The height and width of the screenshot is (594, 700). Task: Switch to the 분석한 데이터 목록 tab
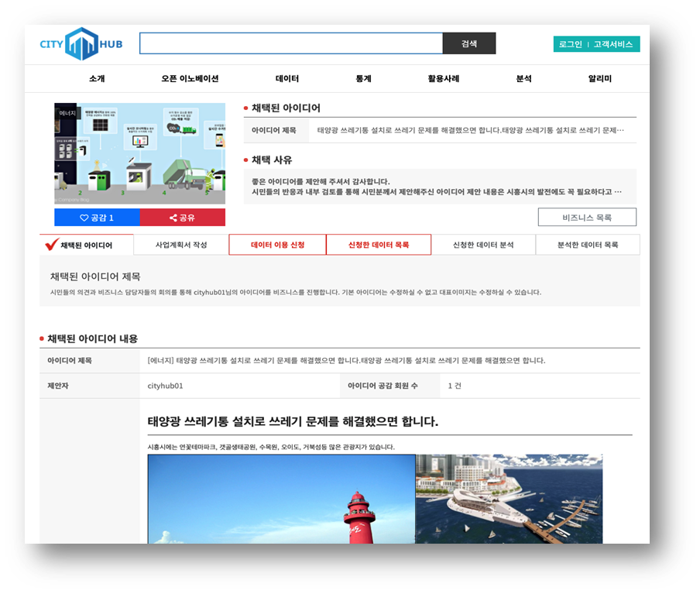(x=588, y=245)
